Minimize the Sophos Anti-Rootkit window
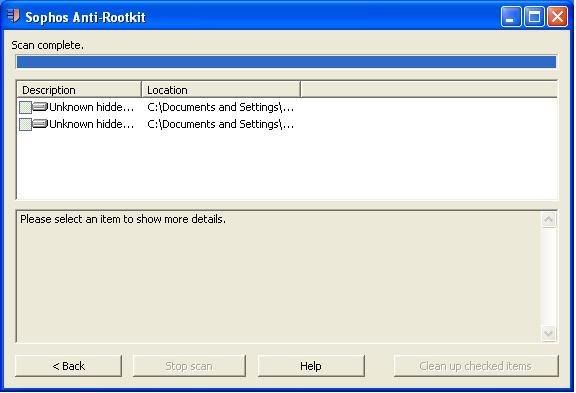The width and height of the screenshot is (576, 393). click(511, 17)
